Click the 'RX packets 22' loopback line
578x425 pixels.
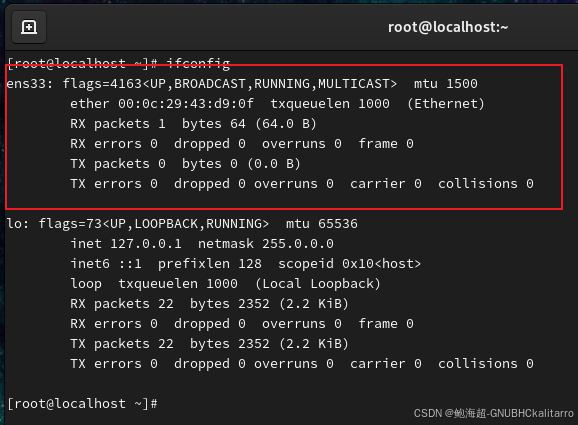click(209, 304)
